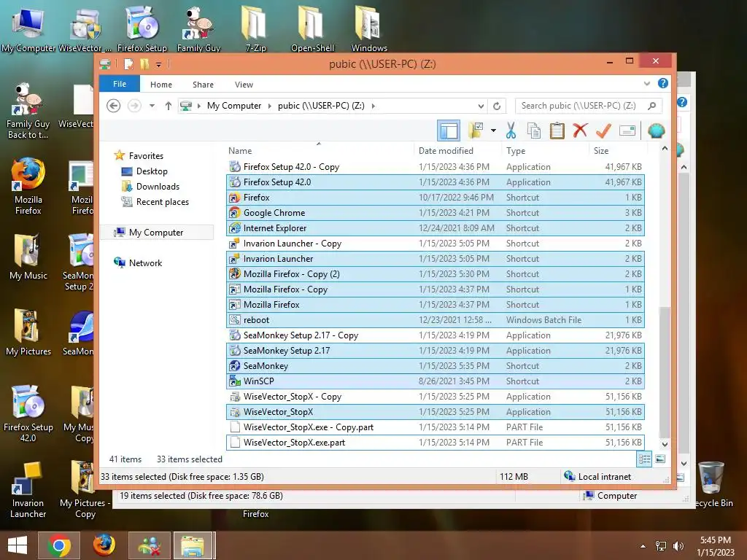Open the File ribbon tab
747x560 pixels.
pos(120,84)
